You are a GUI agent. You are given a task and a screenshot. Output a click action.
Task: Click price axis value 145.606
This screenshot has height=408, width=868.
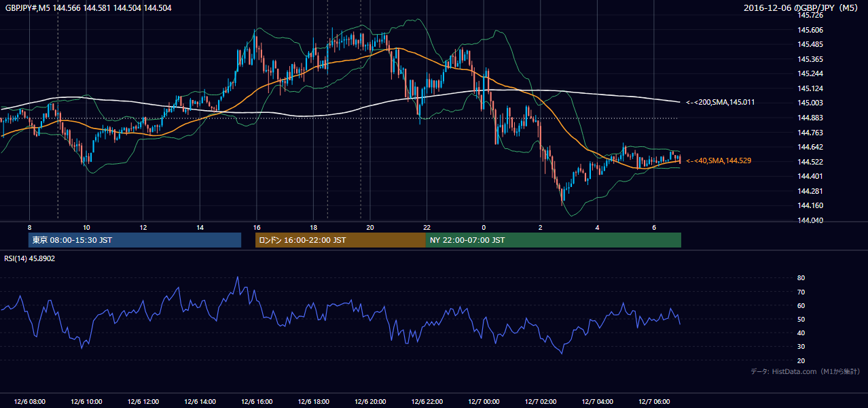[810, 30]
